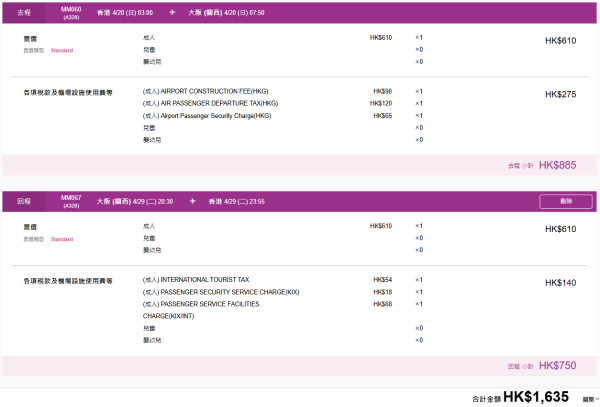Viewport: 600px width, 407px height.
Task: Click outbound taxes total HK$275
Action: pos(561,94)
